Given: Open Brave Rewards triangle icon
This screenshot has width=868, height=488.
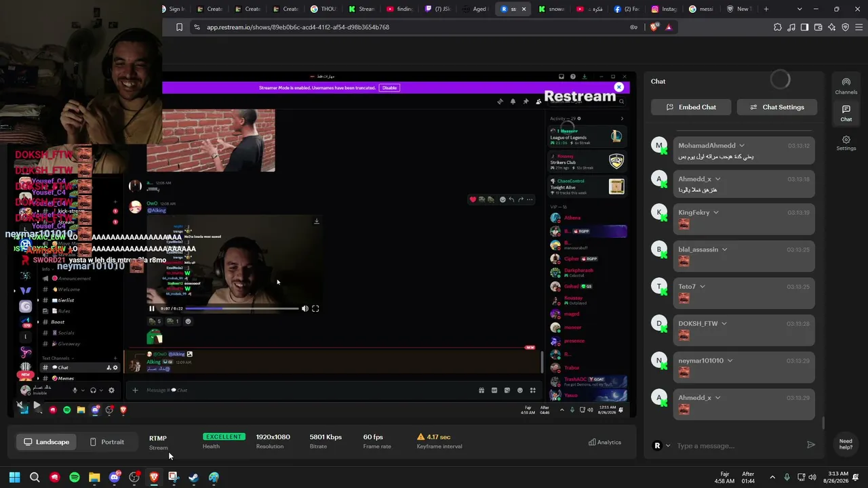Looking at the screenshot, I should pos(669,27).
